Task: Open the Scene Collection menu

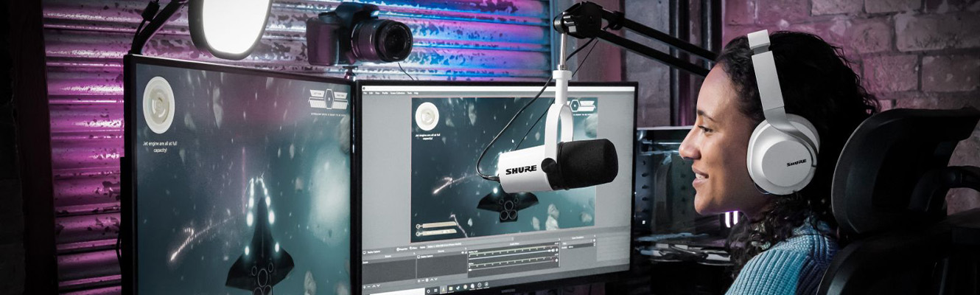Action: [398, 93]
